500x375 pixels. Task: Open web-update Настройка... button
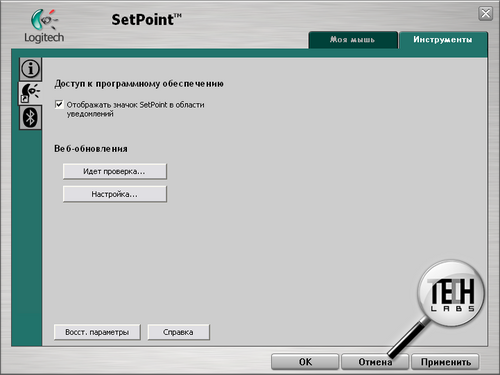click(x=115, y=194)
